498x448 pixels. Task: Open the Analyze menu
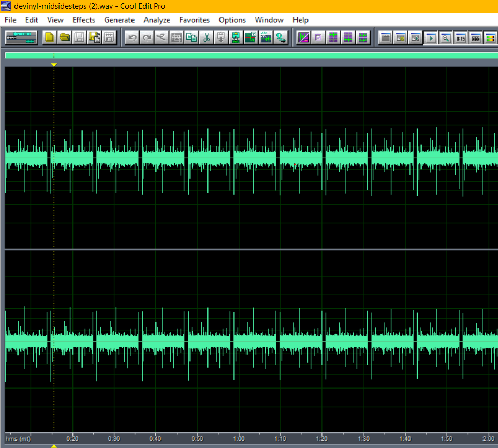157,20
